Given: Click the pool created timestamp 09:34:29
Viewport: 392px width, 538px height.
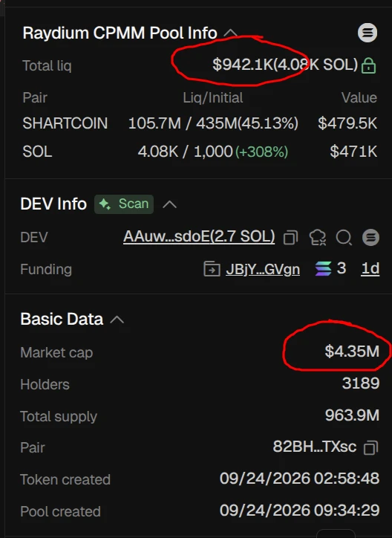Looking at the screenshot, I should click(347, 511).
